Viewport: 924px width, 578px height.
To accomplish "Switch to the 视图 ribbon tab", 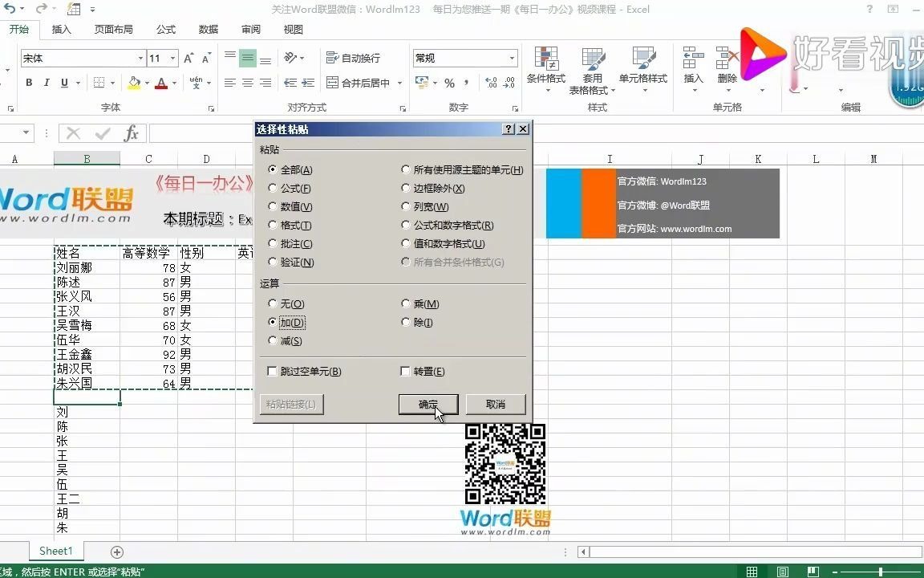I will (x=292, y=30).
